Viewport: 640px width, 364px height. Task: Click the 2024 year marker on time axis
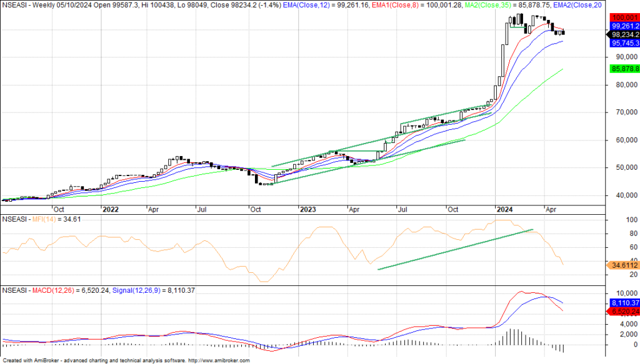tap(504, 210)
